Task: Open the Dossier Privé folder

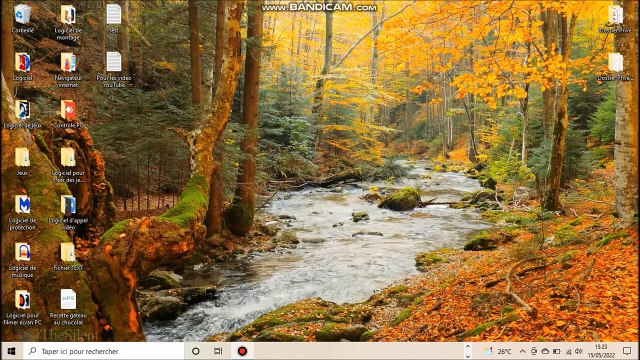Action: click(x=615, y=19)
